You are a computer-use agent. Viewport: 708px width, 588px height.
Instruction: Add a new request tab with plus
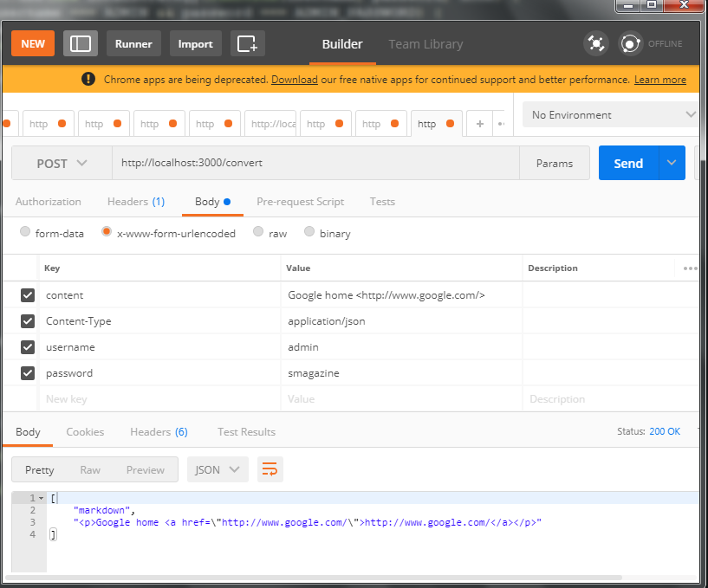point(480,124)
